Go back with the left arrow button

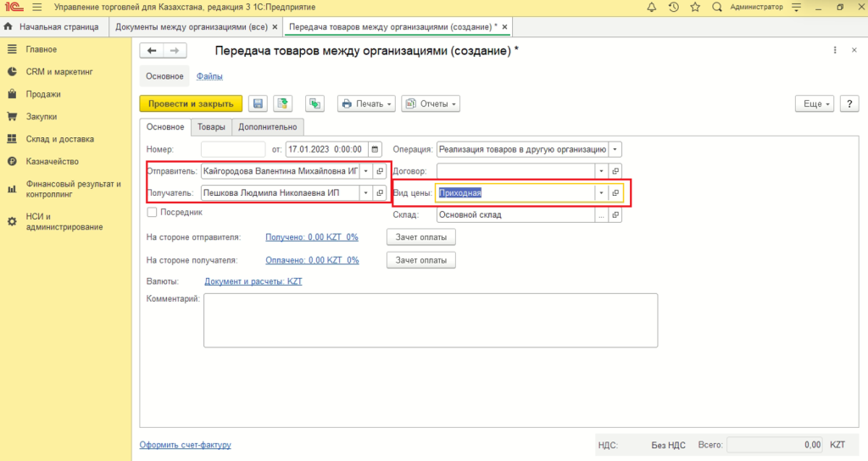pos(152,50)
